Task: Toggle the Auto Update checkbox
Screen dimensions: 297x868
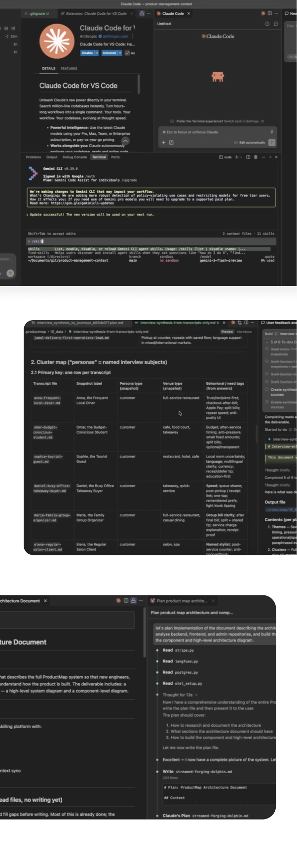Action: tap(127, 53)
